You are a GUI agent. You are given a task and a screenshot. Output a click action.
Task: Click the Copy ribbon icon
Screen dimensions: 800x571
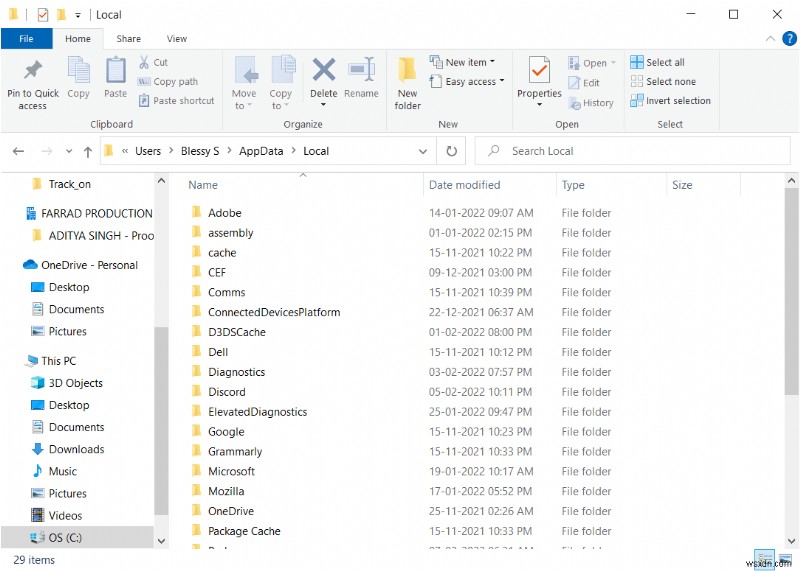78,69
